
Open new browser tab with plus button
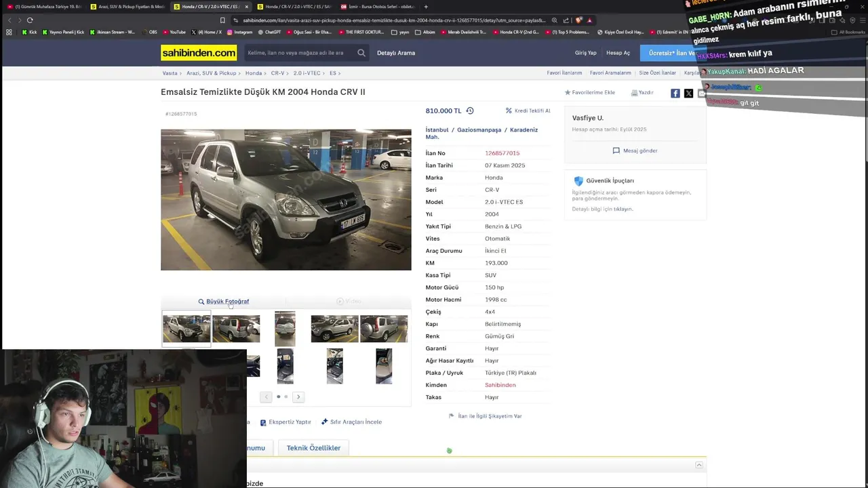click(426, 6)
